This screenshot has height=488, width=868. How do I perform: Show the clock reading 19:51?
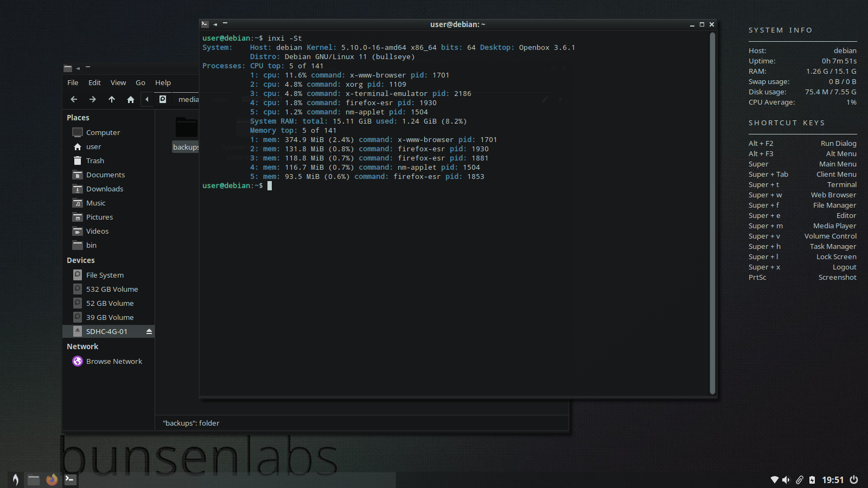click(x=833, y=480)
